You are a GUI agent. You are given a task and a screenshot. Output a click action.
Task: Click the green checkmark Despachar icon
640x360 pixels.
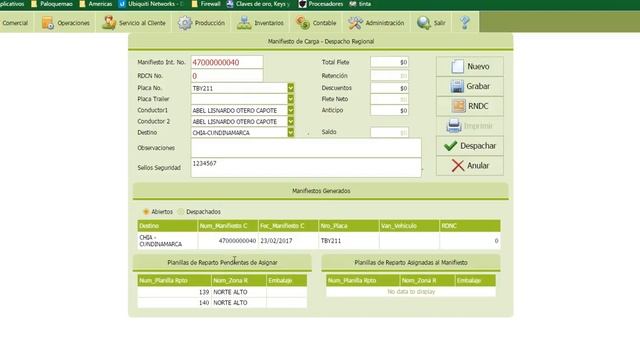point(450,146)
